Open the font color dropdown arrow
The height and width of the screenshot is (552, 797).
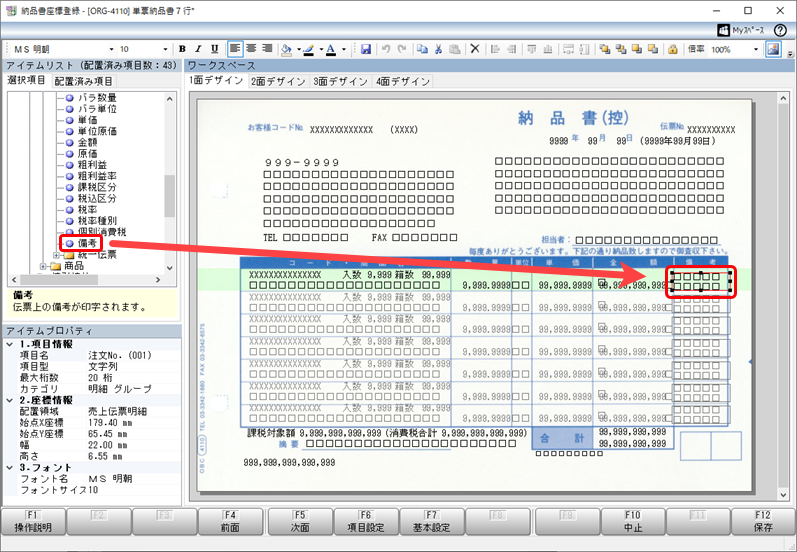[x=344, y=49]
